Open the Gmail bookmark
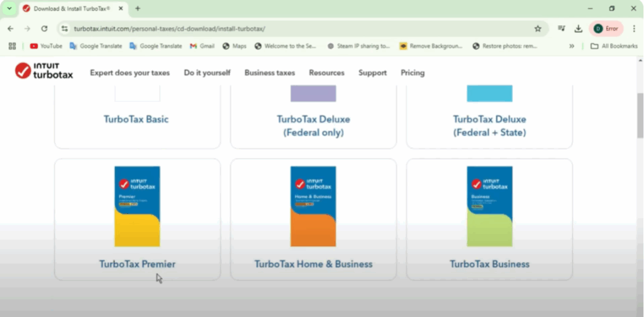The image size is (644, 317). point(202,46)
